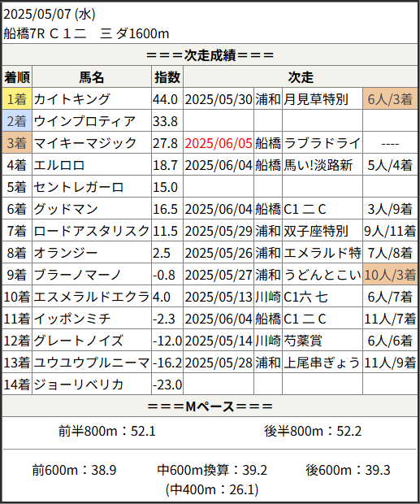Select horse ロードアスタリスク
The image size is (420, 504).
[92, 231]
